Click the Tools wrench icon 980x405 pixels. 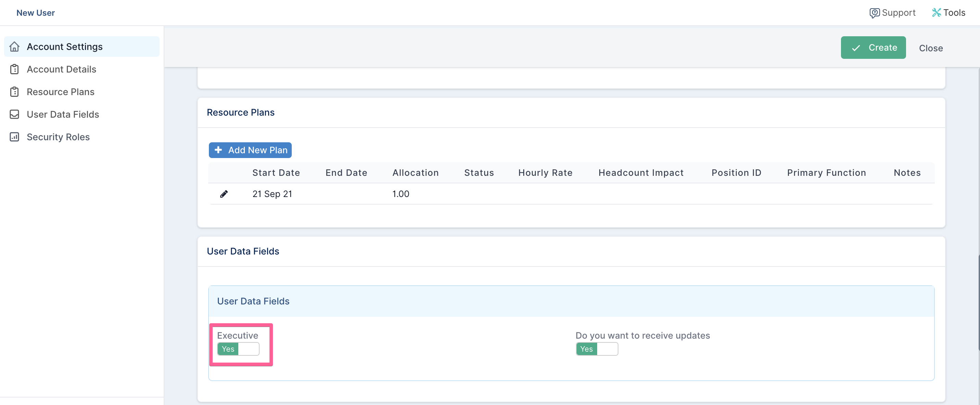pos(936,13)
